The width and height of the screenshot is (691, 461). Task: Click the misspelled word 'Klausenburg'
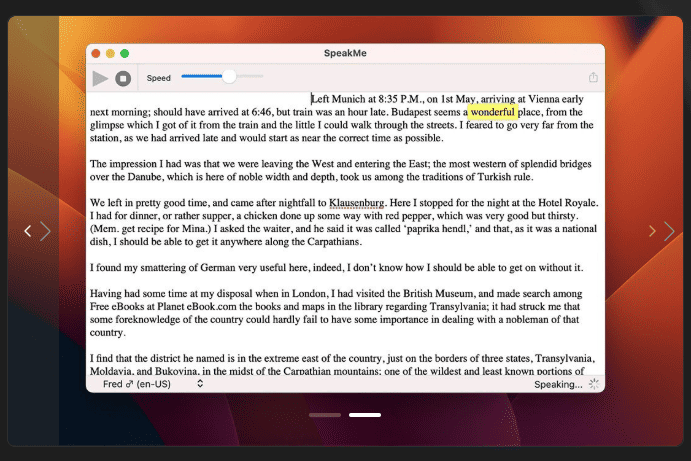click(x=357, y=203)
